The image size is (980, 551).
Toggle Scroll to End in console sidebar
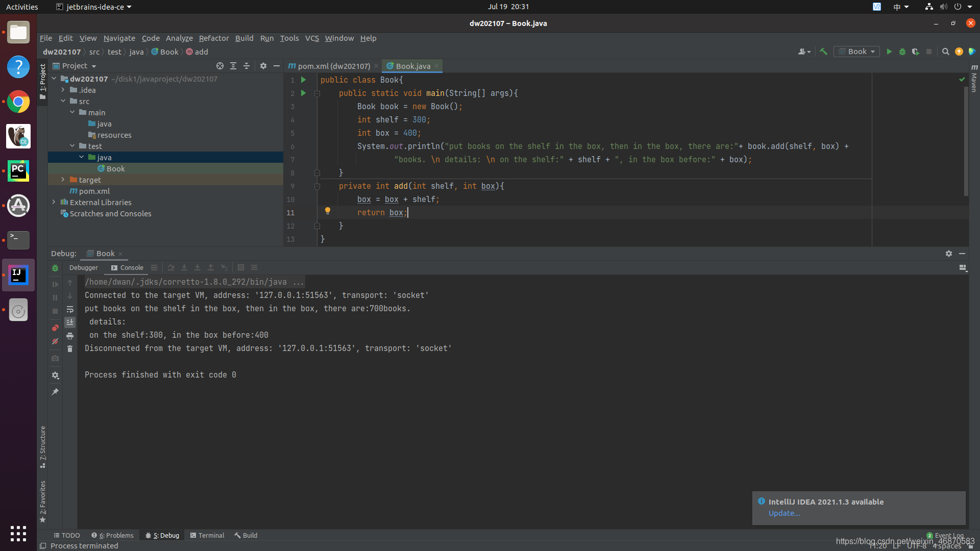click(x=70, y=322)
